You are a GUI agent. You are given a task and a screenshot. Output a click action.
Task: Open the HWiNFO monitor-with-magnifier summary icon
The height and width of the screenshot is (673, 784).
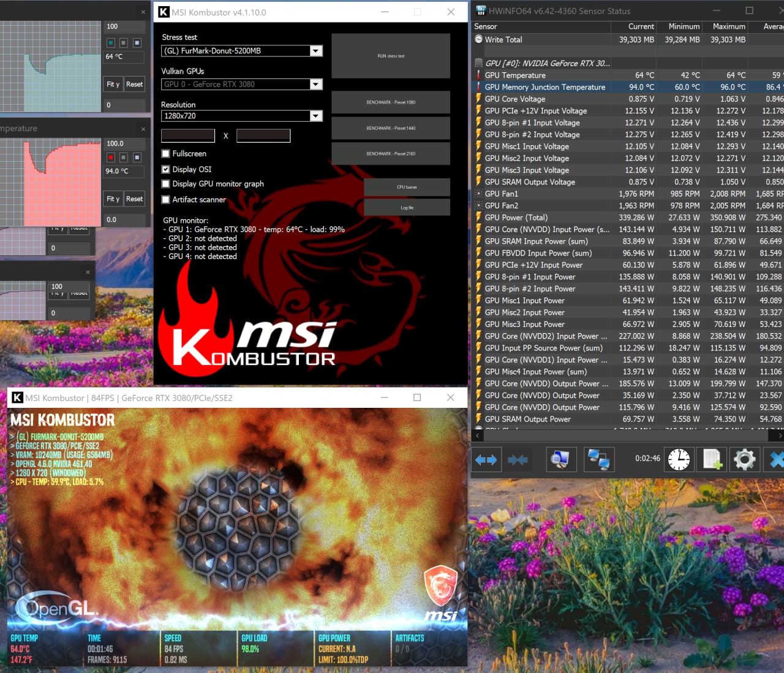tap(560, 459)
